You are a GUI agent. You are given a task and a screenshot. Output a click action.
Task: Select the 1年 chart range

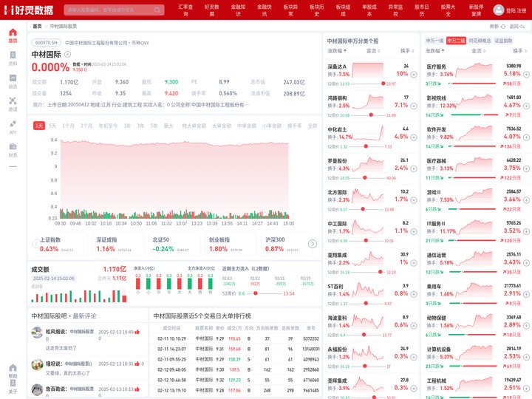point(127,126)
